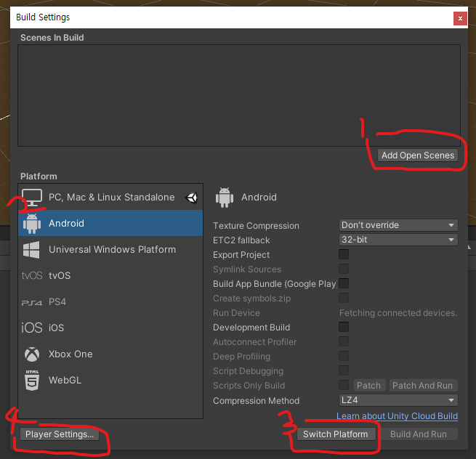This screenshot has width=476, height=459.
Task: Pick Xbox One in the platform list
Action: 110,354
